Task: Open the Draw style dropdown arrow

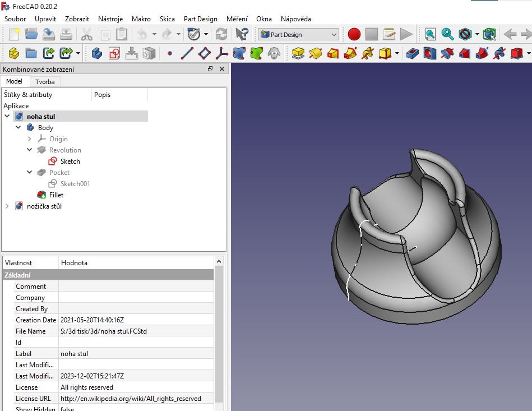Action: [x=477, y=34]
